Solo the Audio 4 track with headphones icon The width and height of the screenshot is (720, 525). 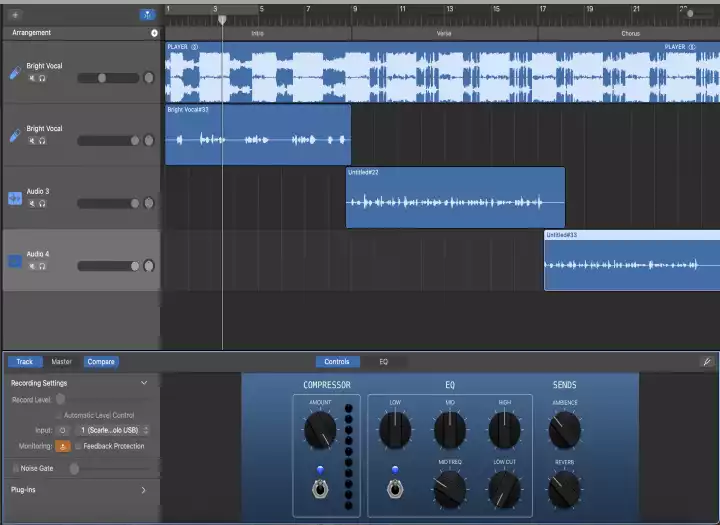point(42,266)
